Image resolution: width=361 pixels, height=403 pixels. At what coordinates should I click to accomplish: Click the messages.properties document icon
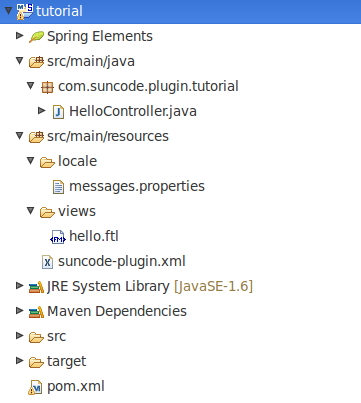coord(58,187)
